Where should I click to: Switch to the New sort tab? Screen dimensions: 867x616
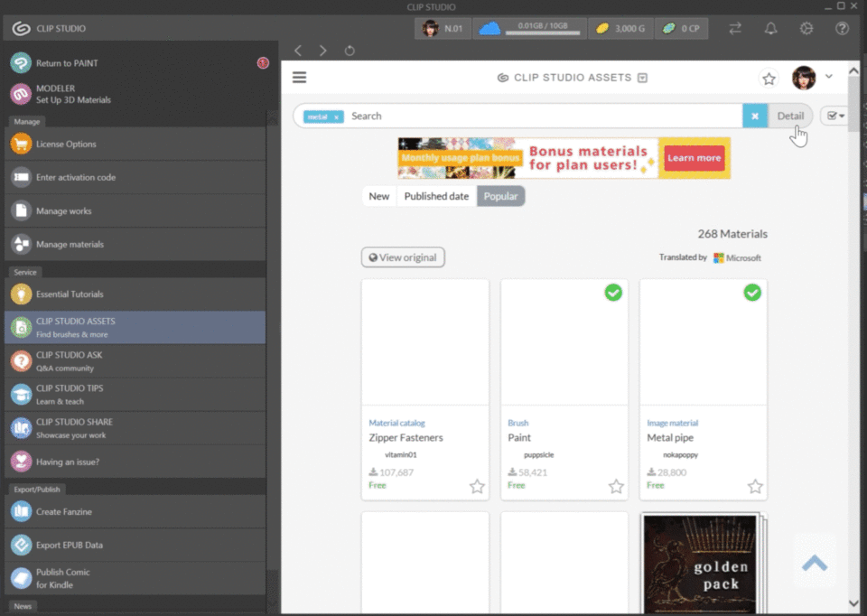[x=378, y=196]
